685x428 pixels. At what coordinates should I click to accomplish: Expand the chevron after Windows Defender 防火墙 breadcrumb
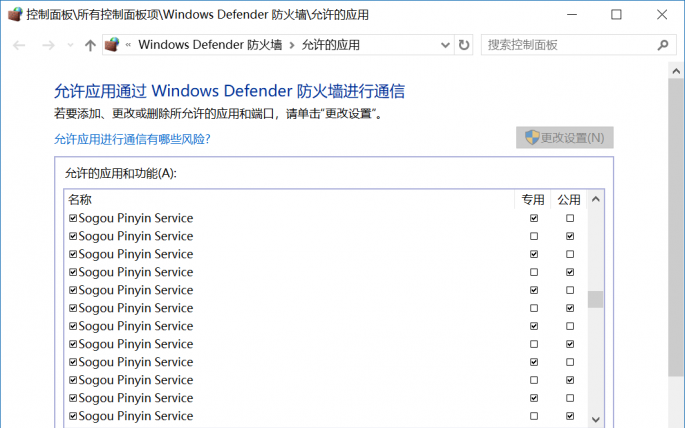tap(292, 45)
